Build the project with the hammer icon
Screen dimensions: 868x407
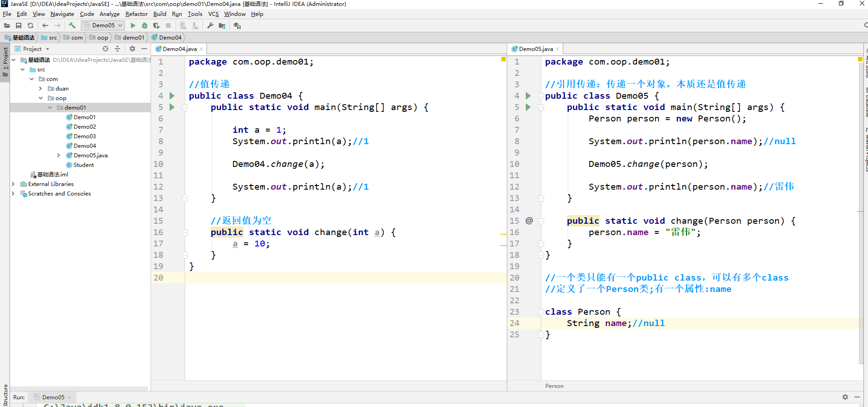[72, 25]
